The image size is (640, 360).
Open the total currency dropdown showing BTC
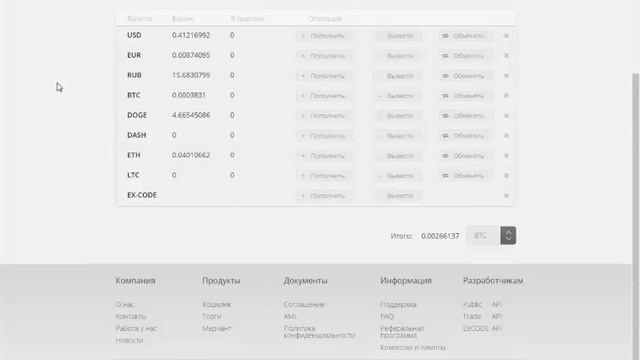coord(491,236)
